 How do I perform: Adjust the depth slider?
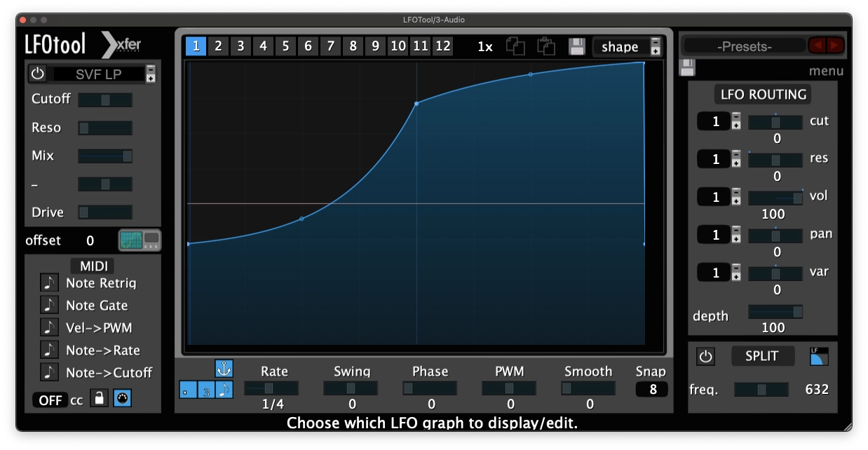(775, 312)
